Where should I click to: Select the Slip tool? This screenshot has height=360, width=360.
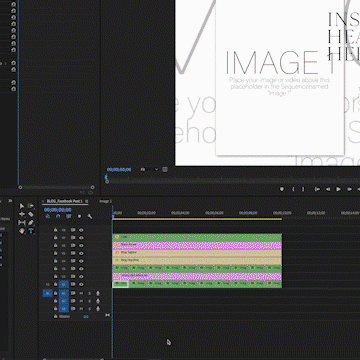pyautogui.click(x=22, y=222)
